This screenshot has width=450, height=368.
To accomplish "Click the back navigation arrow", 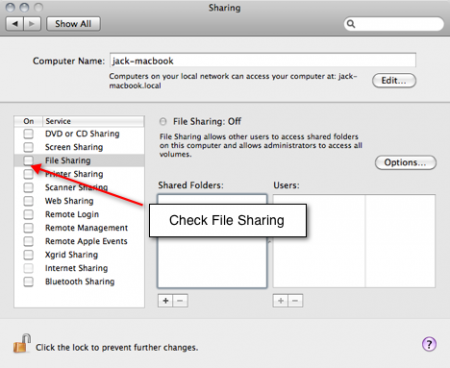I will tap(15, 24).
